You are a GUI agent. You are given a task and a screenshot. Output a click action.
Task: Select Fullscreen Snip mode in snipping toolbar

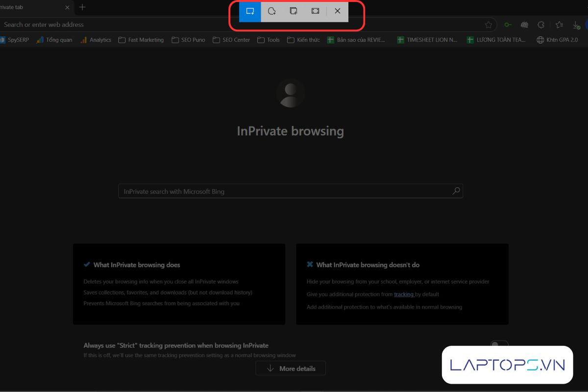[315, 11]
